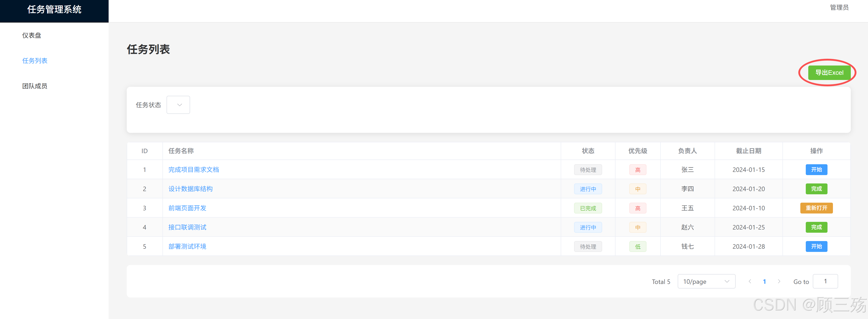Screen dimensions: 868x319
Task: Select 任务列表 in the sidebar menu
Action: pos(35,61)
